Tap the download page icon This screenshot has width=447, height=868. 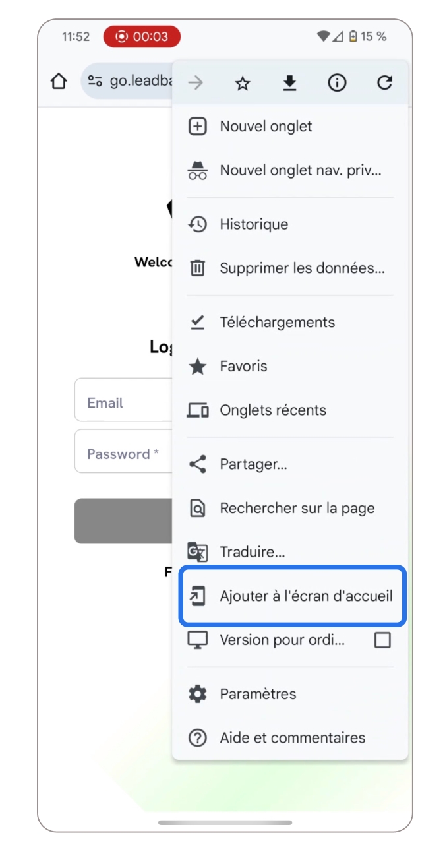(289, 83)
